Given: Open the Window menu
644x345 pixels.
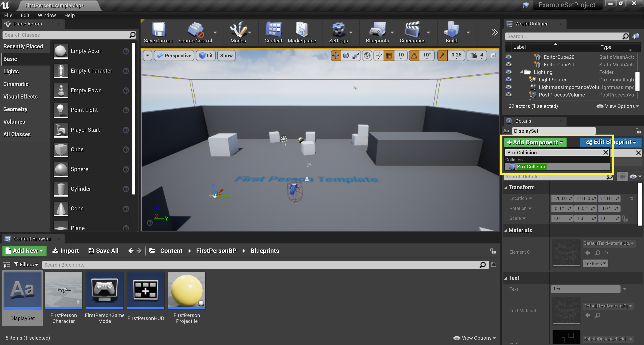Looking at the screenshot, I should point(46,15).
